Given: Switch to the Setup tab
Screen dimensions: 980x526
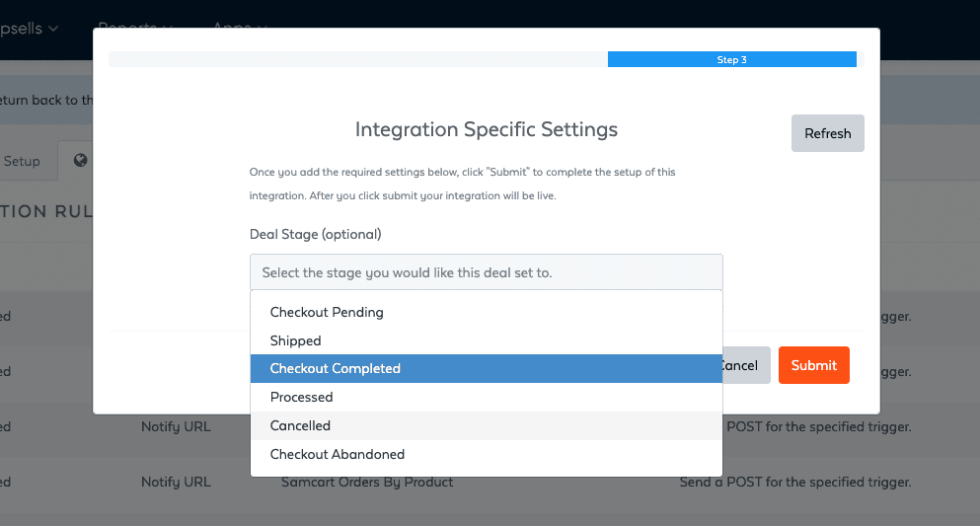Looking at the screenshot, I should tap(22, 161).
